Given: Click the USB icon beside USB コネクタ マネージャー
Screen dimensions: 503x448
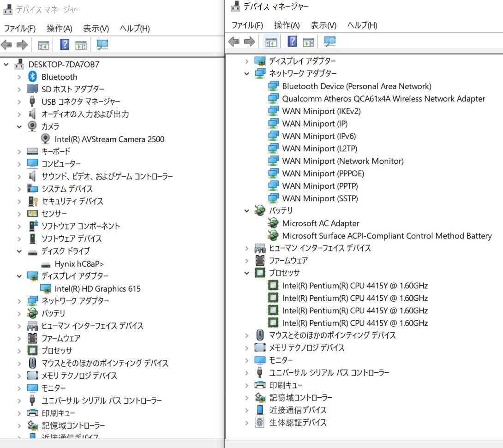Looking at the screenshot, I should click(32, 102).
